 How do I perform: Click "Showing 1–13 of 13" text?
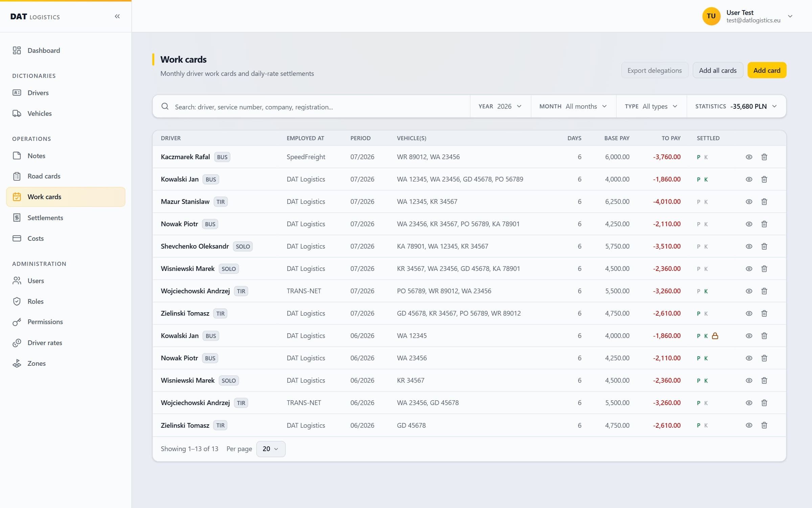(189, 449)
